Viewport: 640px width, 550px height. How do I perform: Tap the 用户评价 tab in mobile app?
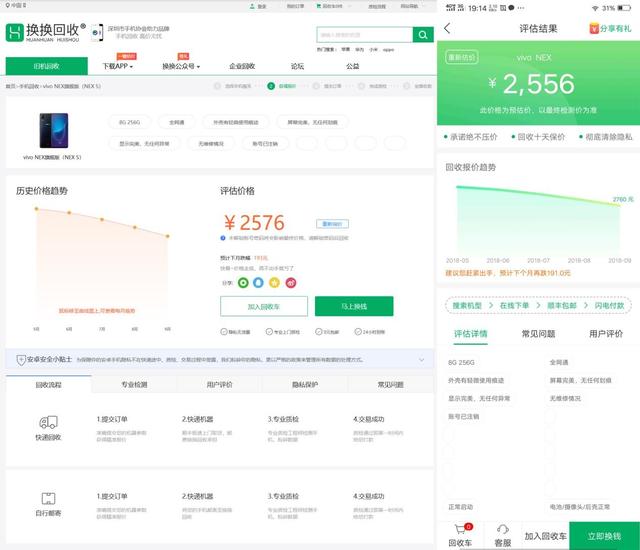(x=606, y=334)
